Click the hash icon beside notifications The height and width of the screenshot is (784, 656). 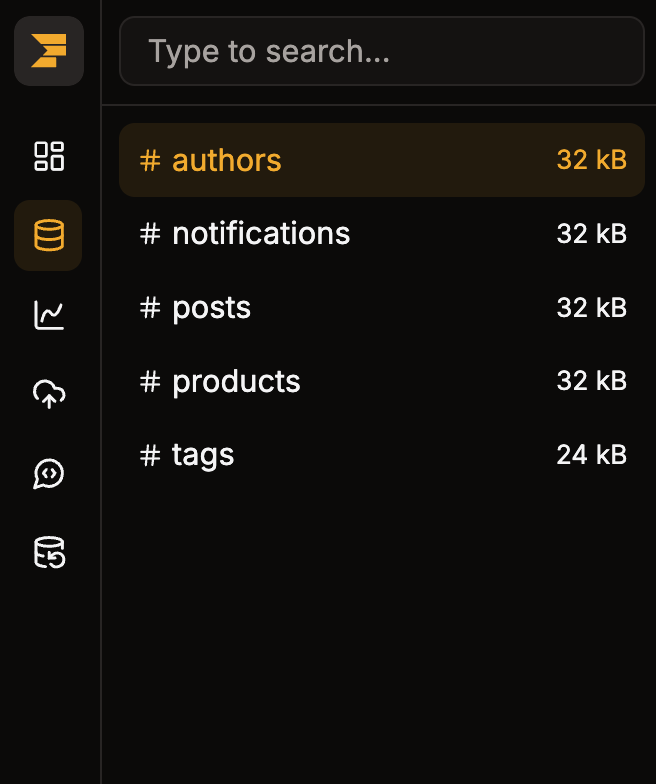click(x=150, y=234)
